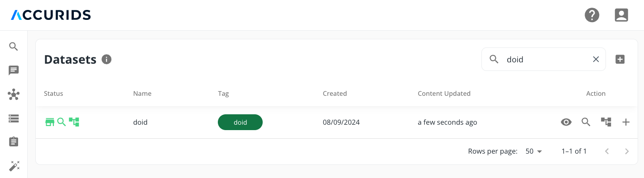
Task: Click the plus action on doid row
Action: 626,122
